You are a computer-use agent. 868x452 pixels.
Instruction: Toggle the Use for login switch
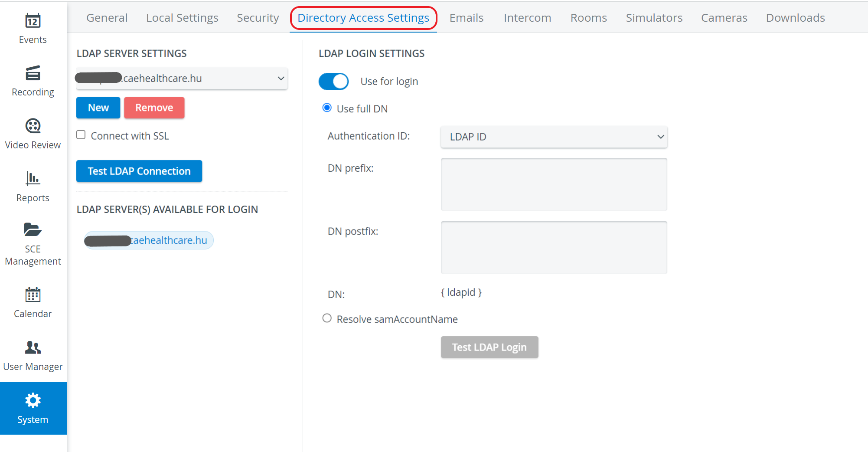point(333,82)
